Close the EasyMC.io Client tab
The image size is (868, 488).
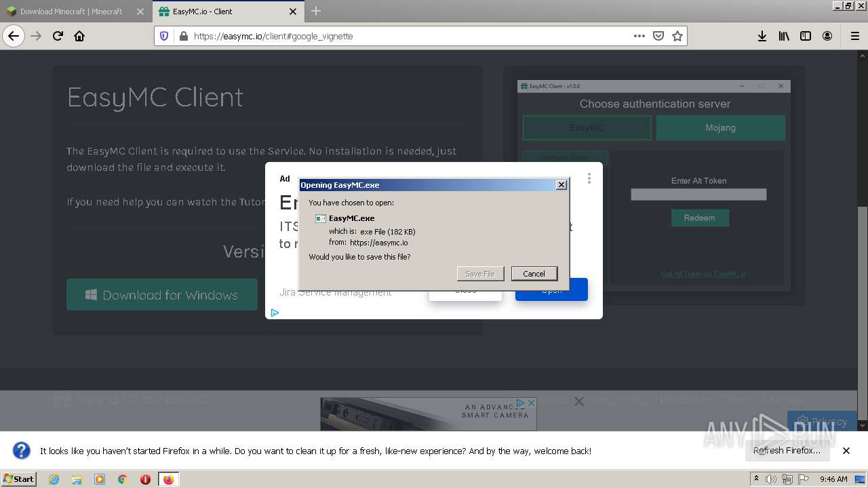(x=293, y=12)
